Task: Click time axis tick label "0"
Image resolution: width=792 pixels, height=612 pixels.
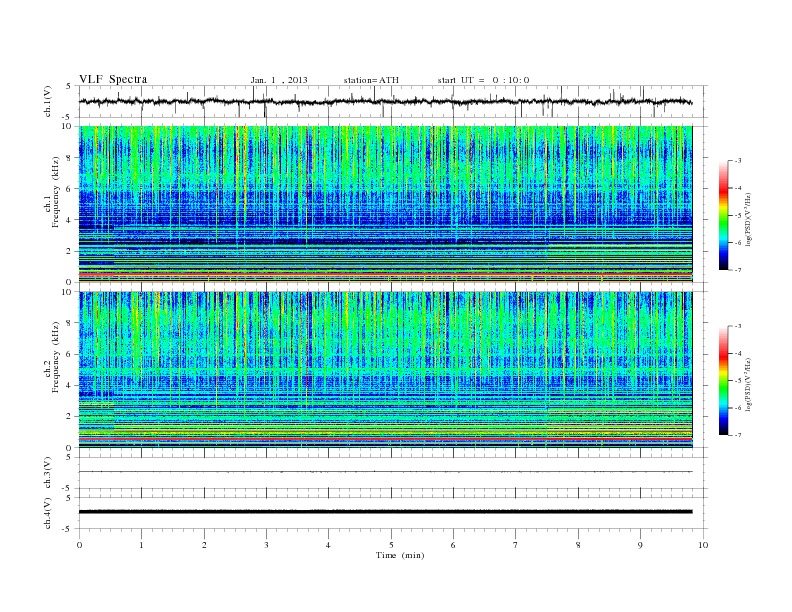Action: [79, 545]
